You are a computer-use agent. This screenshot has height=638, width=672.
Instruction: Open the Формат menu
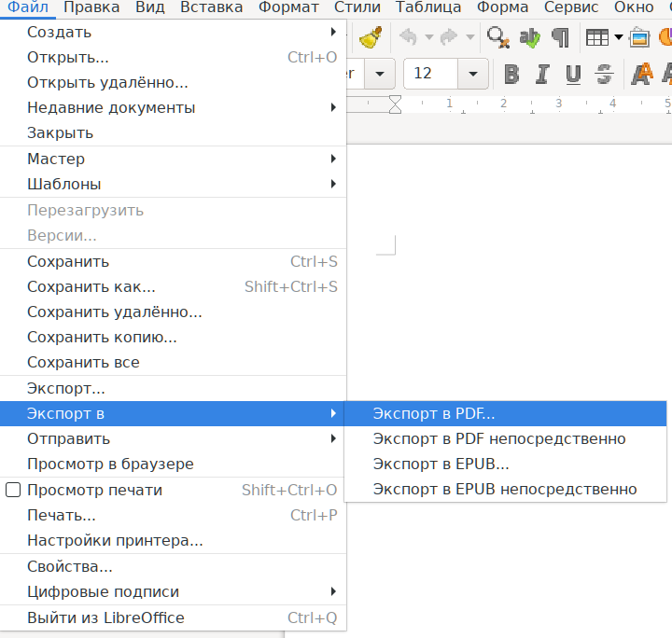(x=288, y=7)
